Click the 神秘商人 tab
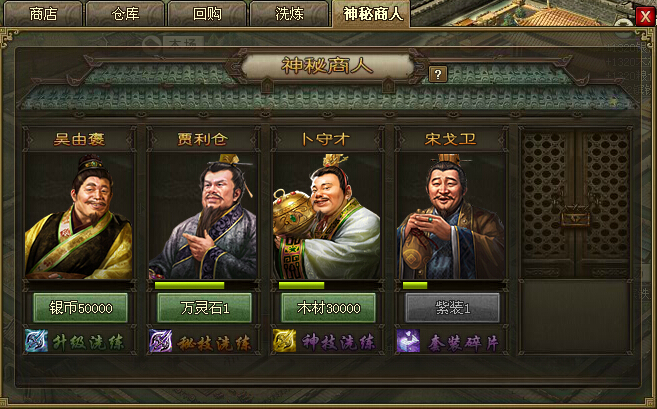This screenshot has height=409, width=657. 371,14
